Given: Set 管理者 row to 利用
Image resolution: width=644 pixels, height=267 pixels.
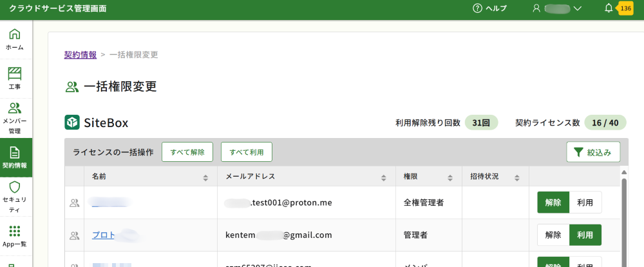Looking at the screenshot, I should point(585,235).
